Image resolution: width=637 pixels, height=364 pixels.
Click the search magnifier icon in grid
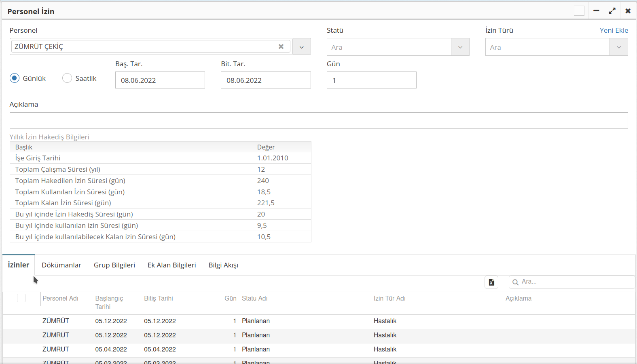click(515, 282)
